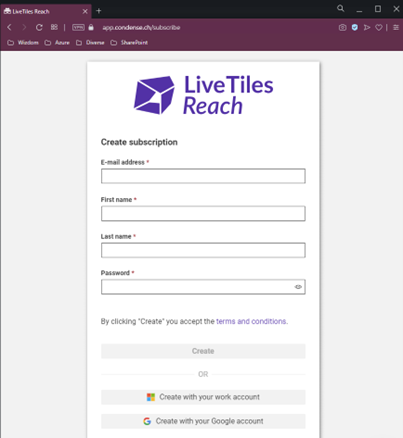Image resolution: width=403 pixels, height=438 pixels.
Task: Select the LiveTiles Reach browser tab
Action: tap(46, 11)
